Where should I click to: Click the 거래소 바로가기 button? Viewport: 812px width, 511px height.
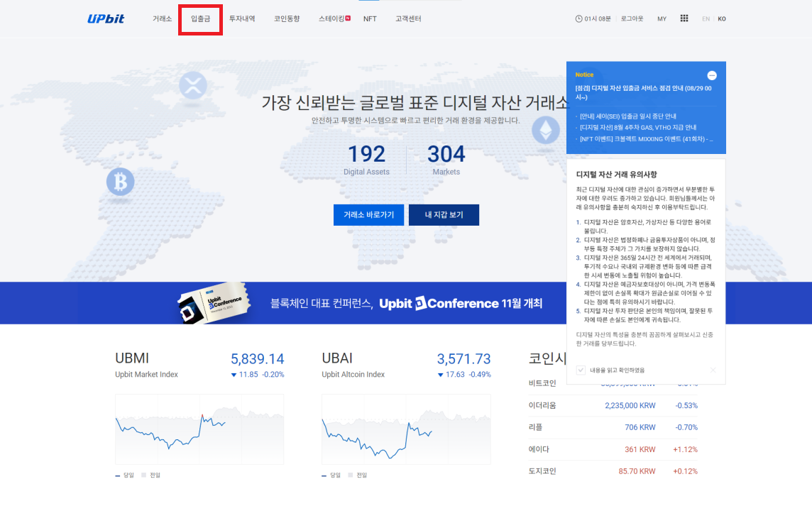coord(368,215)
